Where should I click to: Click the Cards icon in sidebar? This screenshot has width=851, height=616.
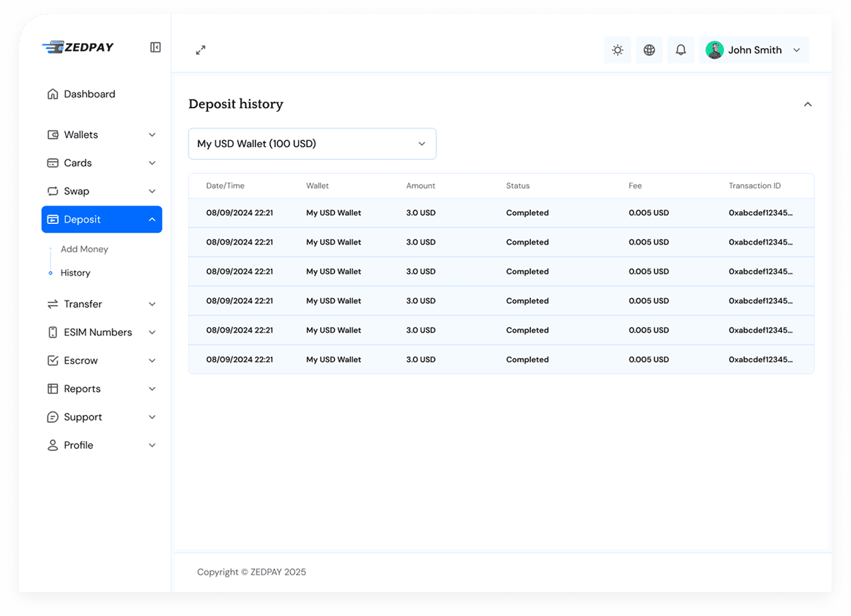[53, 163]
